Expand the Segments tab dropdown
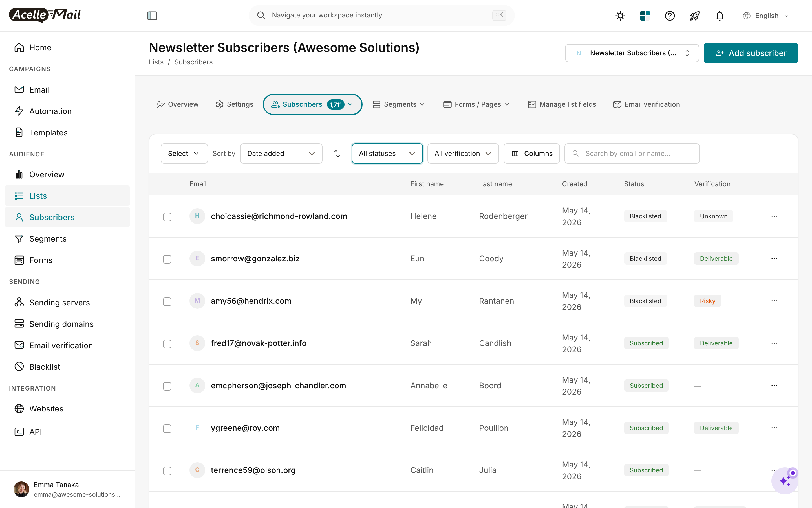 [399, 104]
